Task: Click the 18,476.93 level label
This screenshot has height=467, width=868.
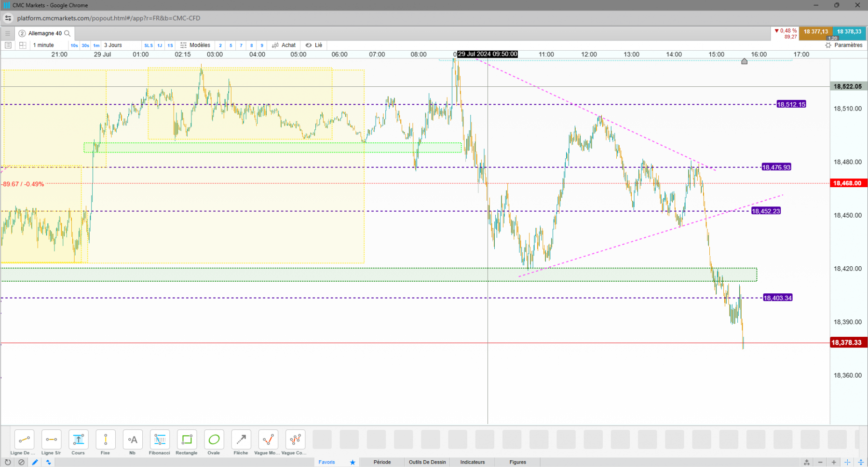Action: (x=776, y=167)
